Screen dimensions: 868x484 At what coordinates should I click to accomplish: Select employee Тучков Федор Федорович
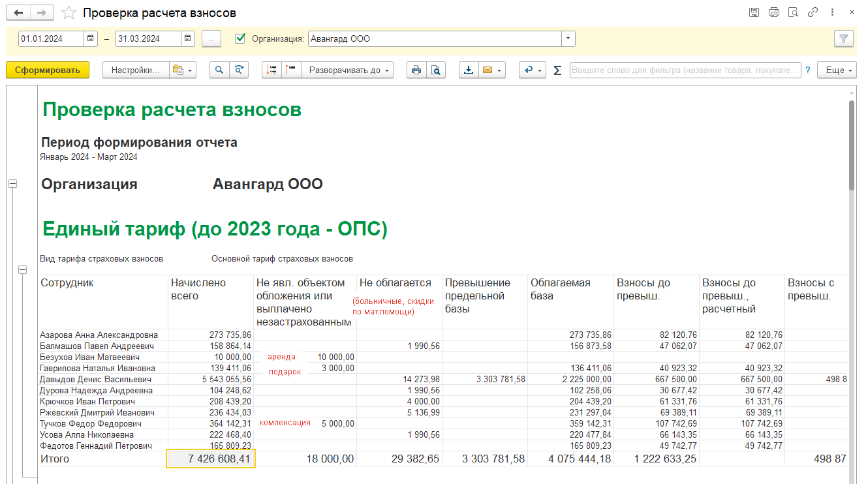click(91, 423)
